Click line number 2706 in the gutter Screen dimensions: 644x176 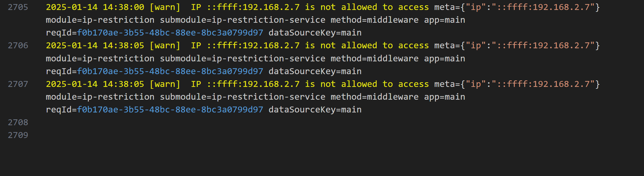click(18, 45)
